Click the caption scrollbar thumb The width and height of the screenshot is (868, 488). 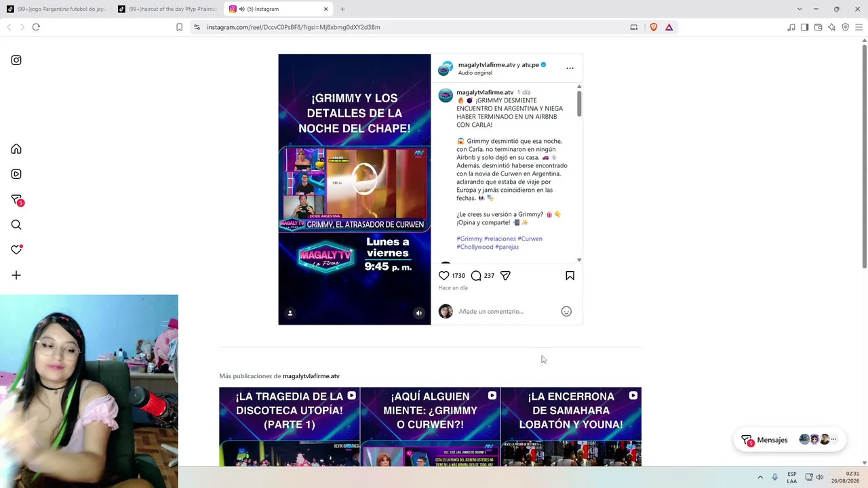pyautogui.click(x=579, y=103)
